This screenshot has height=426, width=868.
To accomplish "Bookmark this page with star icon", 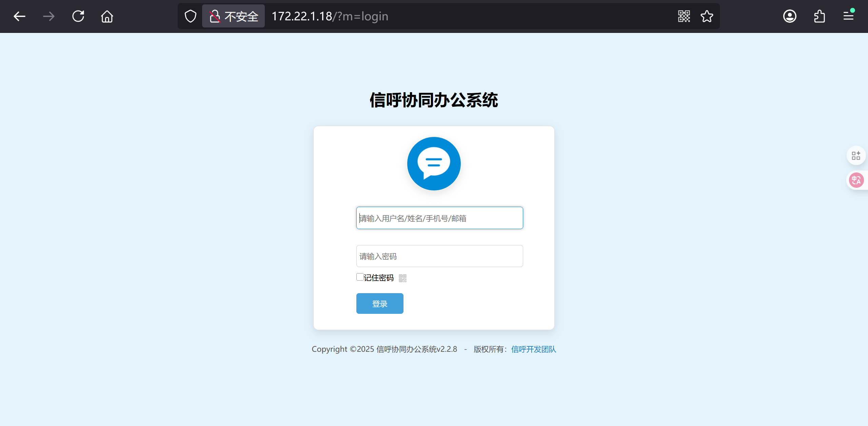I will pos(707,16).
